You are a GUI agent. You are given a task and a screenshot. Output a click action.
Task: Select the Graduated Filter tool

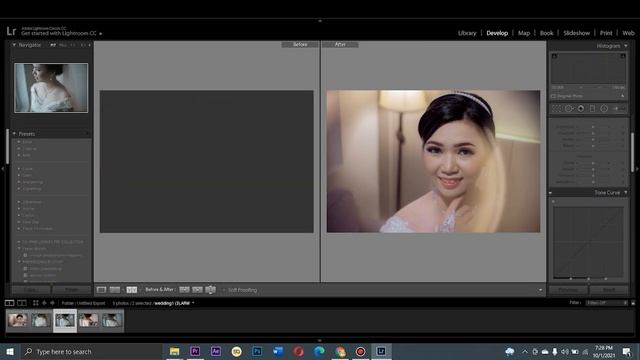[x=592, y=109]
